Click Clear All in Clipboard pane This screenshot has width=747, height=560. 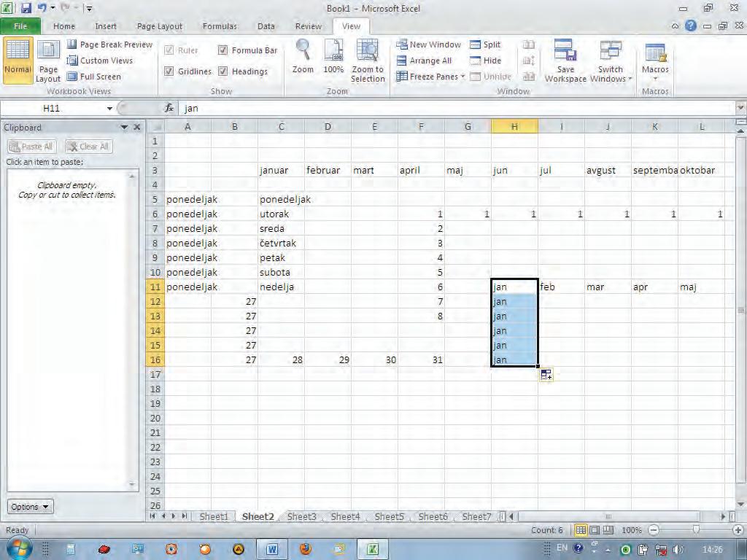88,147
